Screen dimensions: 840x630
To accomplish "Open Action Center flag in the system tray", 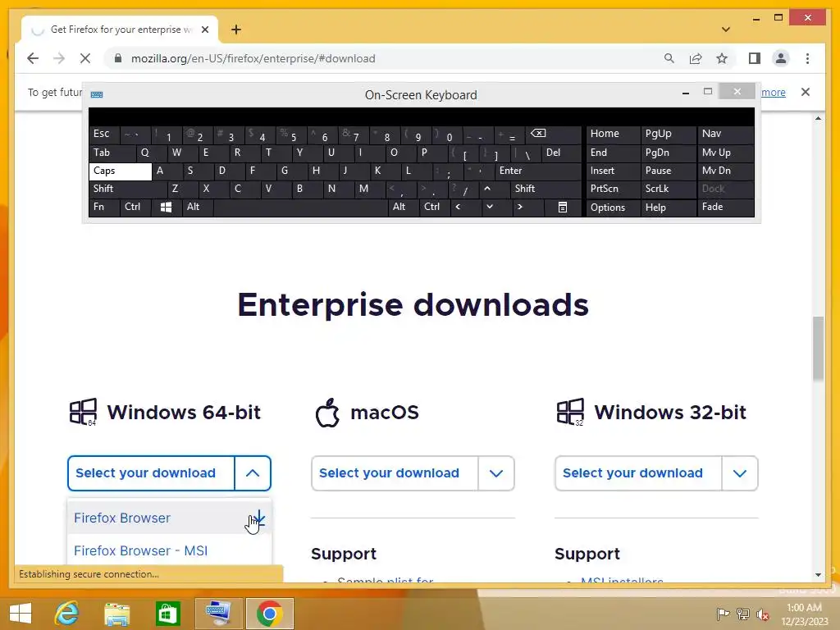I will pyautogui.click(x=723, y=614).
